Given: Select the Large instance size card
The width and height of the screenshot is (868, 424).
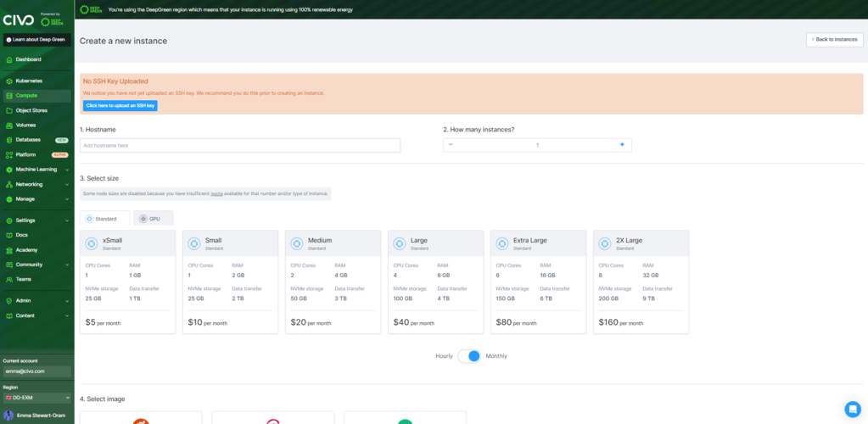Looking at the screenshot, I should [435, 282].
